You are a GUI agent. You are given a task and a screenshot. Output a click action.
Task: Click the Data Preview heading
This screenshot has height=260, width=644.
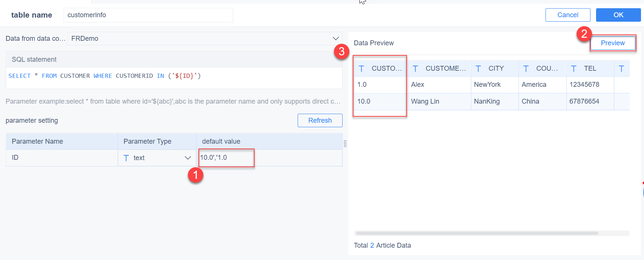coord(374,43)
